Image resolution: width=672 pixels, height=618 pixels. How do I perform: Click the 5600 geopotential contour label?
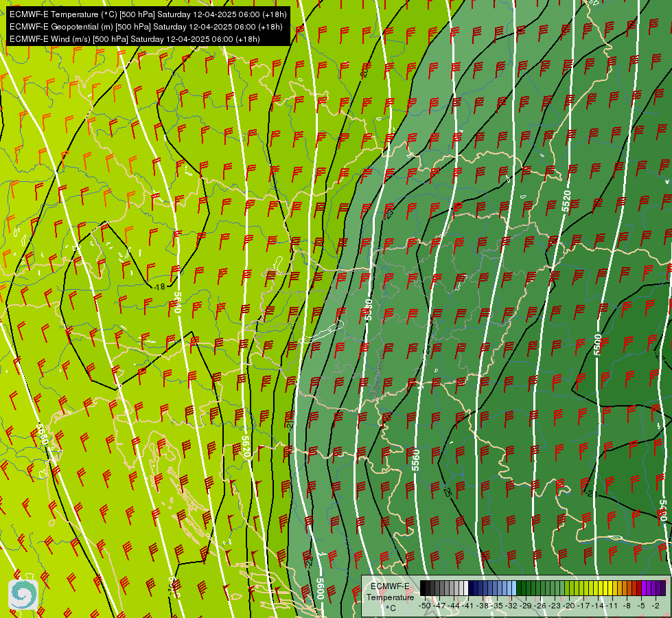coord(320,588)
